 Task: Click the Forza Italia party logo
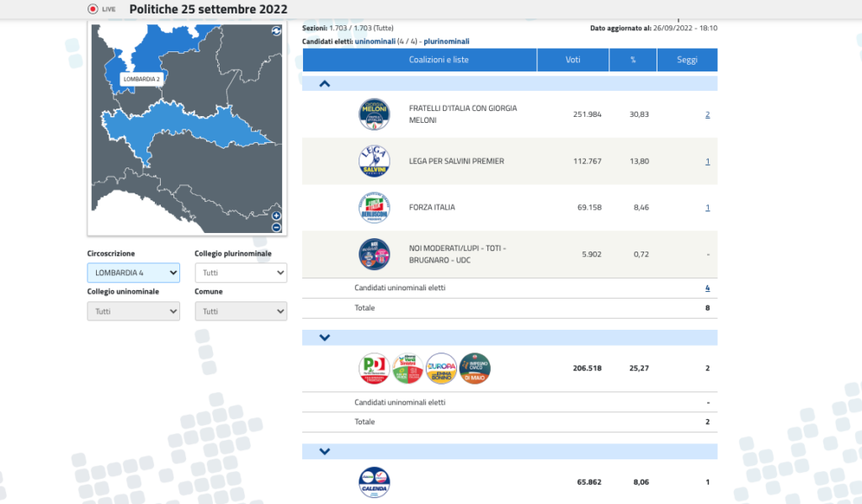pos(375,208)
